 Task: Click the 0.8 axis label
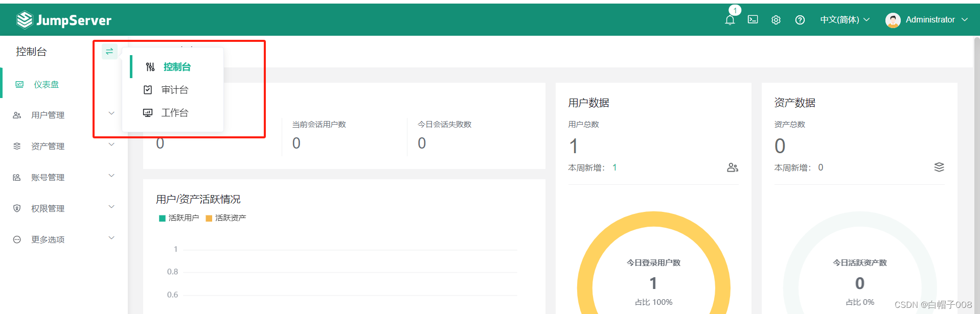173,272
